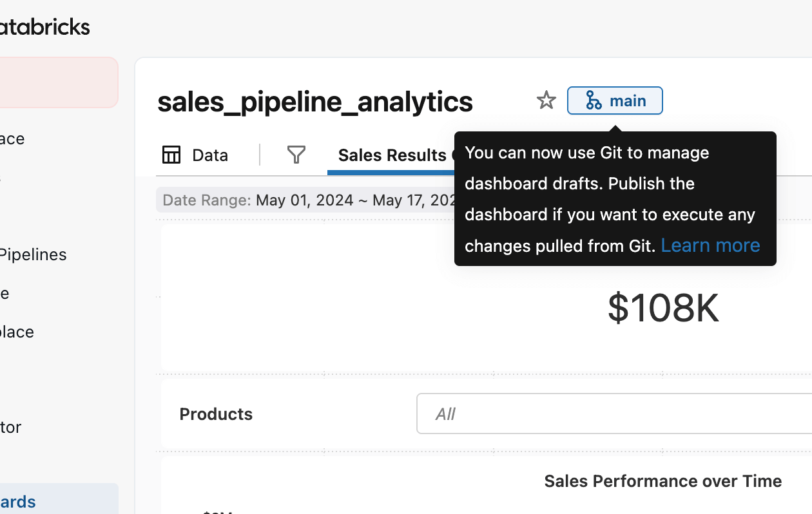Open the sidebar item ending in "place"
The height and width of the screenshot is (514, 812).
[x=17, y=332]
